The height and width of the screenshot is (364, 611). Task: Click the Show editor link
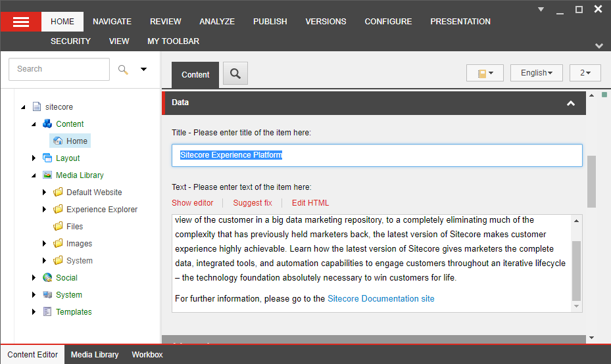pyautogui.click(x=193, y=203)
